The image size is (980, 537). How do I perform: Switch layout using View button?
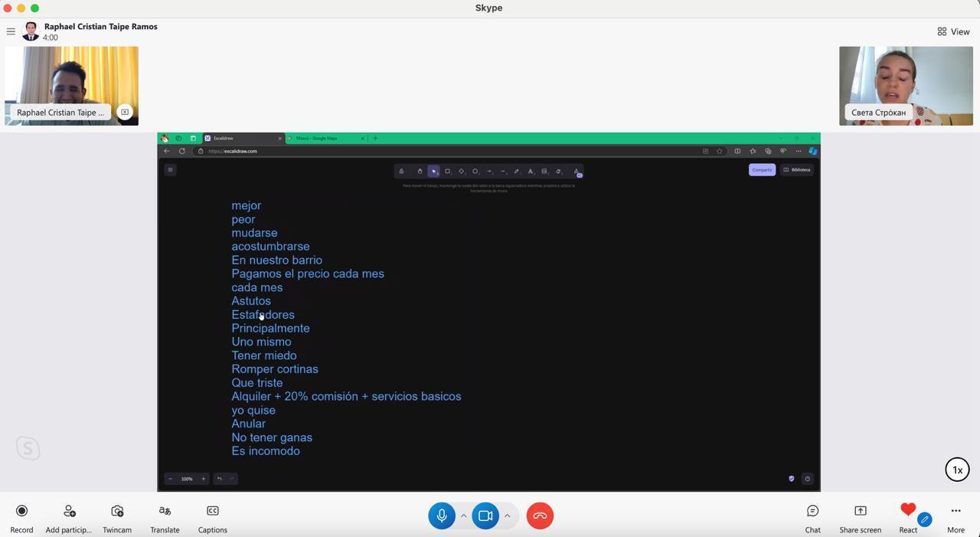click(953, 31)
